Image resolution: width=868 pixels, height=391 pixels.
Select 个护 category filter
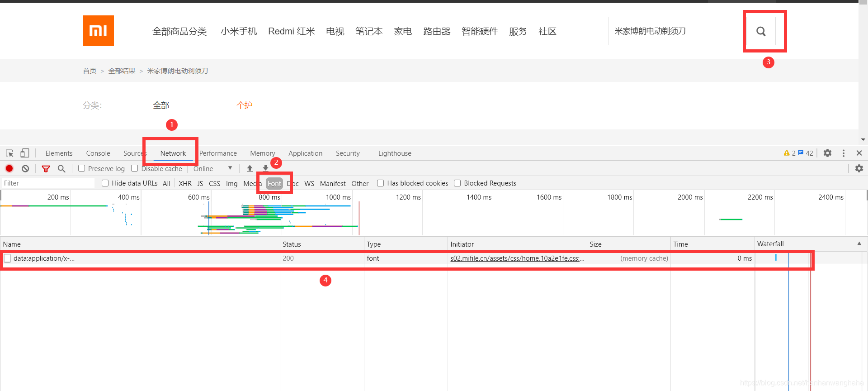[245, 105]
